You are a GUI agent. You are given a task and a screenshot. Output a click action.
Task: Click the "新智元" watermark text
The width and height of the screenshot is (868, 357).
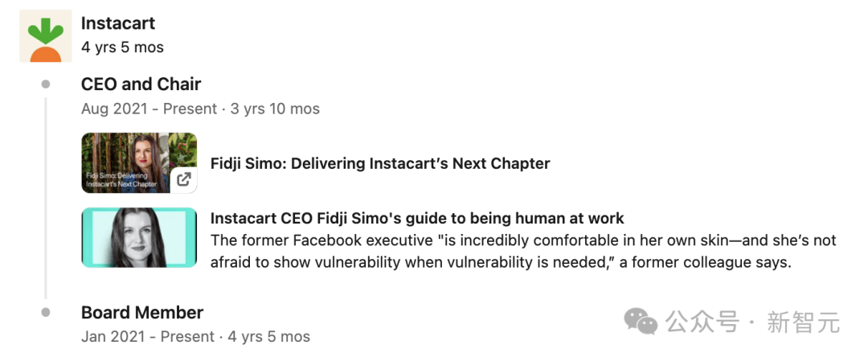(803, 323)
